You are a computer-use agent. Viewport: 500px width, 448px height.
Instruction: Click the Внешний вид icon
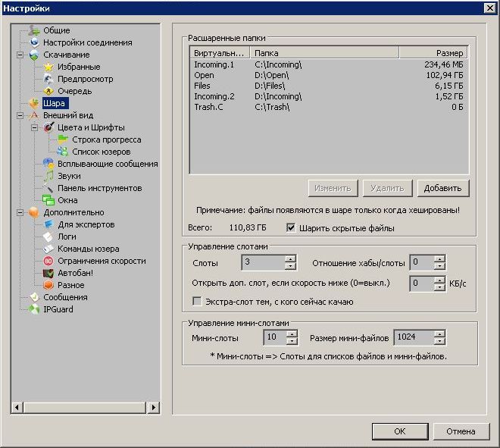click(34, 115)
